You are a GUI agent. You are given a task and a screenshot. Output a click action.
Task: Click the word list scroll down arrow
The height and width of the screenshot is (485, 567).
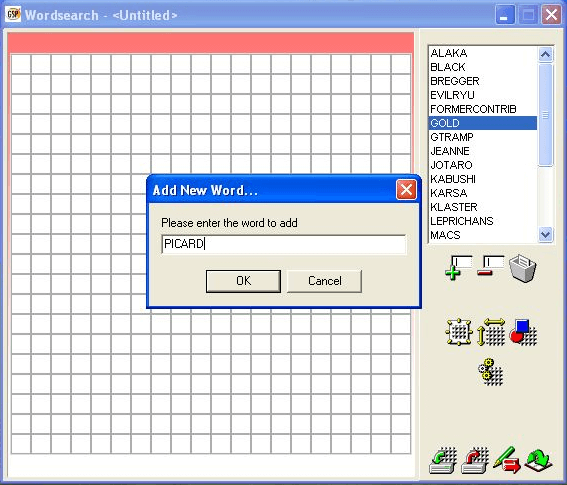tap(545, 234)
